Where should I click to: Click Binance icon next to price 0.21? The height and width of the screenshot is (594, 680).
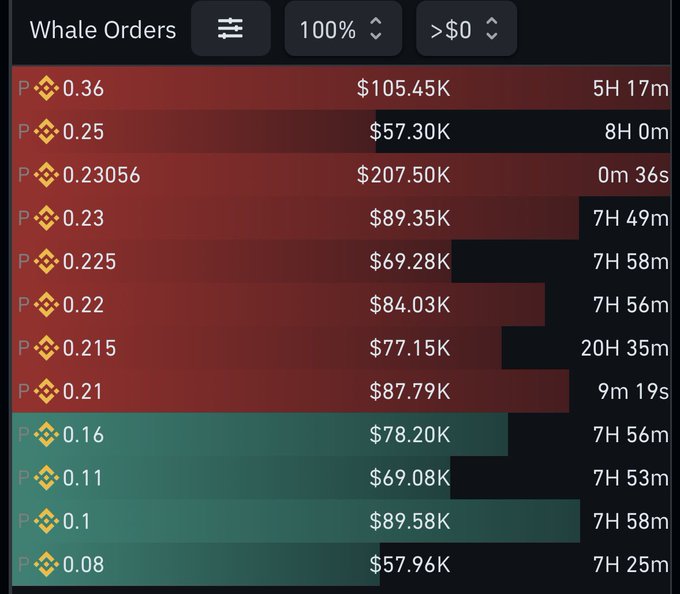46,391
